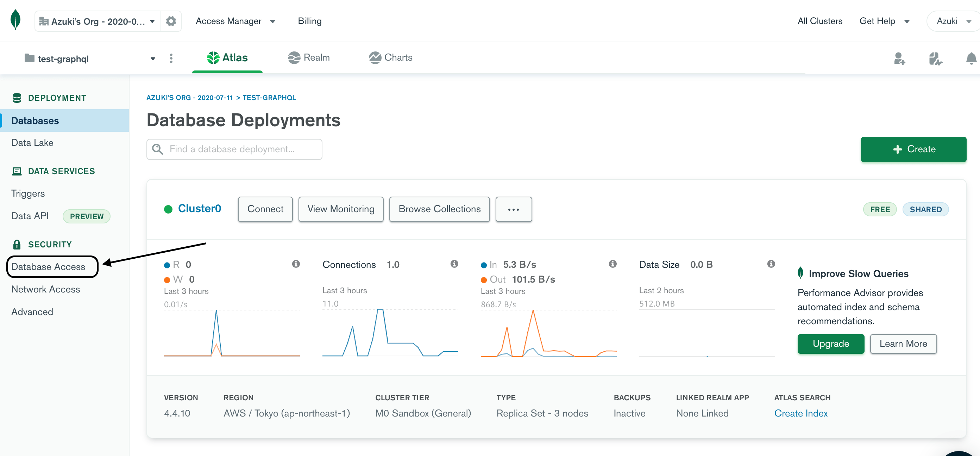Open the Billing page
The width and height of the screenshot is (980, 456).
(310, 21)
